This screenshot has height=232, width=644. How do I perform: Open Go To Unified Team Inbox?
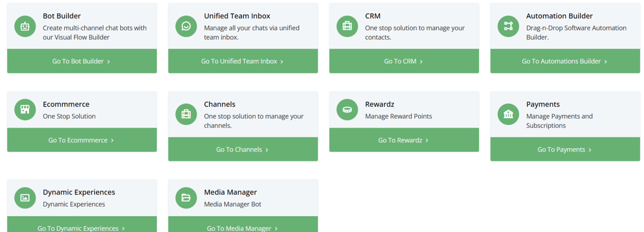click(x=243, y=61)
